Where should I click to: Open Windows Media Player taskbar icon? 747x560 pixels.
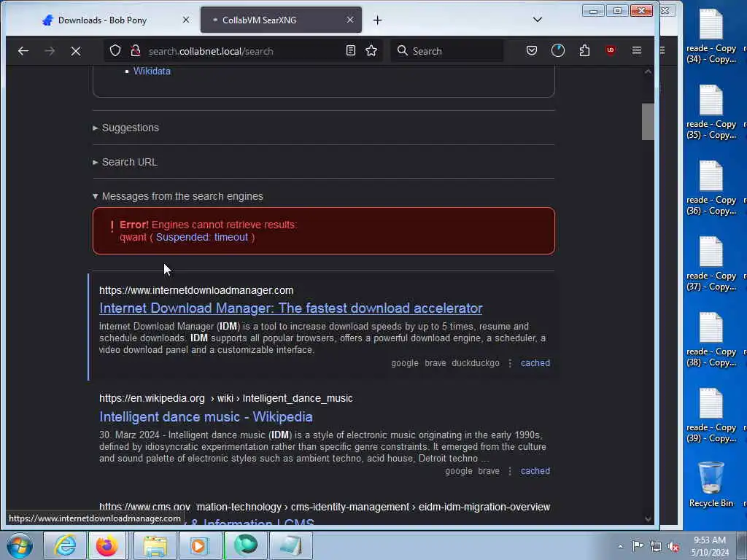click(199, 545)
